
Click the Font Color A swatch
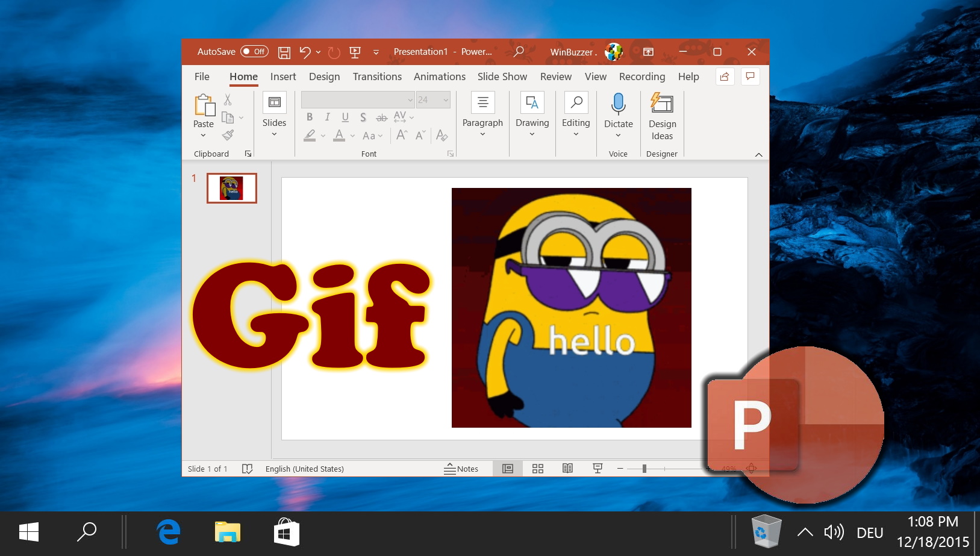[340, 135]
